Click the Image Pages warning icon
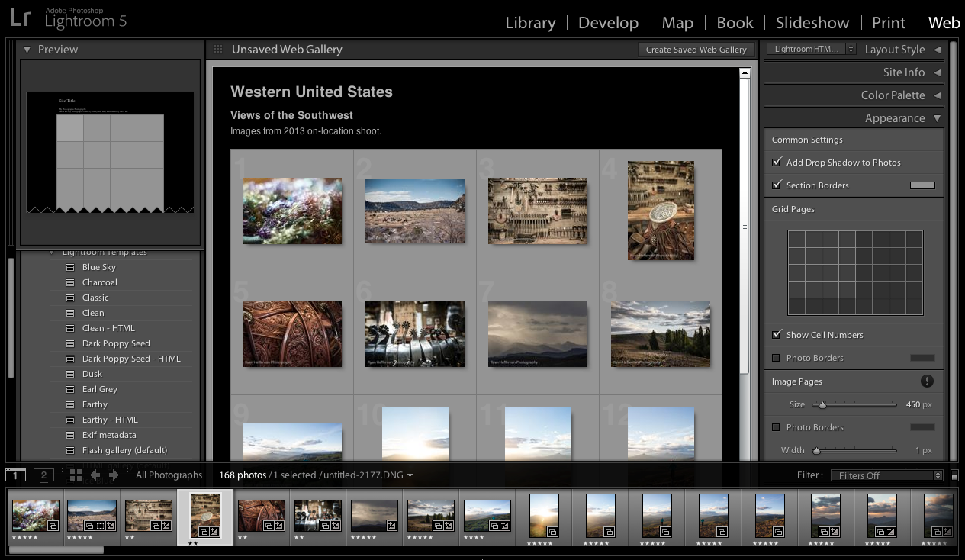This screenshot has height=560, width=965. point(926,381)
